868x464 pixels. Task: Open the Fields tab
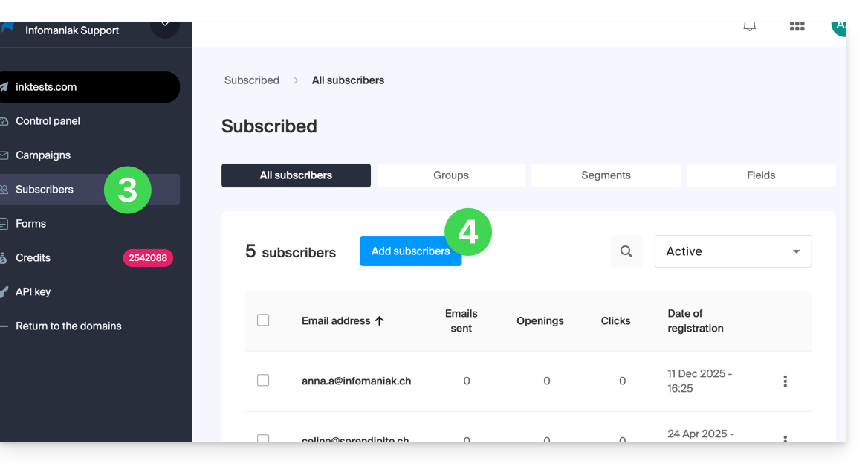point(761,175)
